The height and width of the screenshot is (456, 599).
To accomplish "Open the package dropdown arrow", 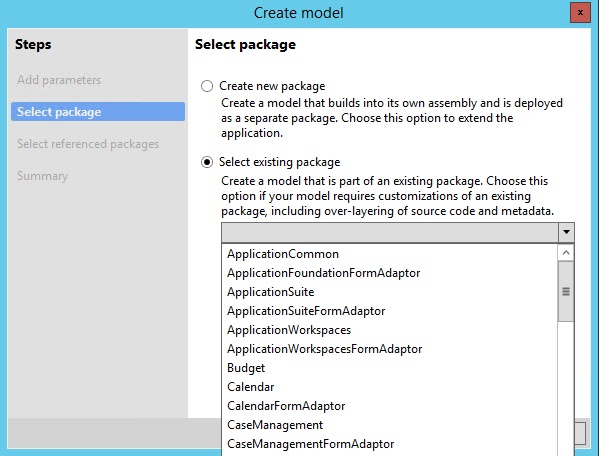I will tap(566, 232).
